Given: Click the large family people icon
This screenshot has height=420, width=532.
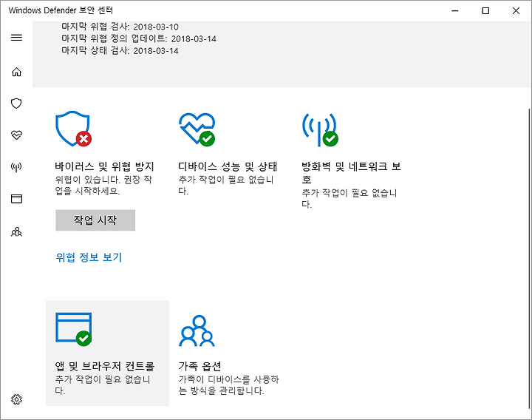Looking at the screenshot, I should [197, 331].
